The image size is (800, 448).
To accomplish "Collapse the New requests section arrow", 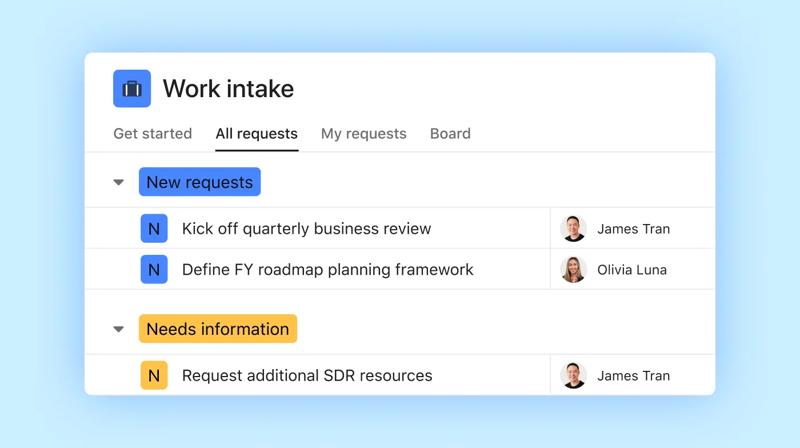I will pyautogui.click(x=119, y=182).
